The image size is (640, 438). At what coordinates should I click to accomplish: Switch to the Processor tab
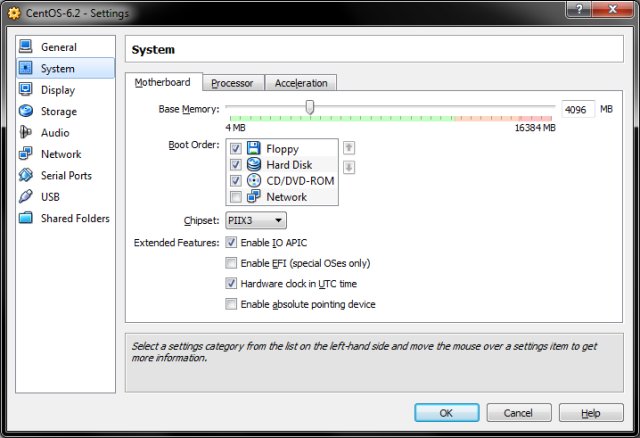(x=233, y=83)
